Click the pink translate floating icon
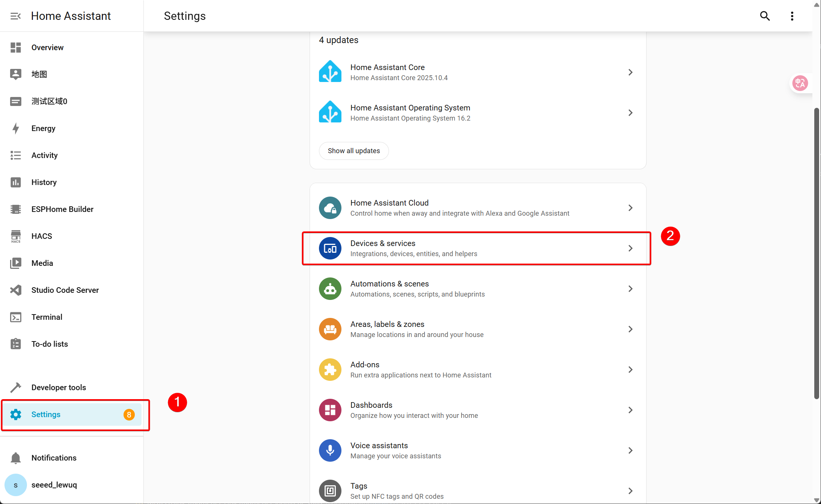 click(x=800, y=83)
